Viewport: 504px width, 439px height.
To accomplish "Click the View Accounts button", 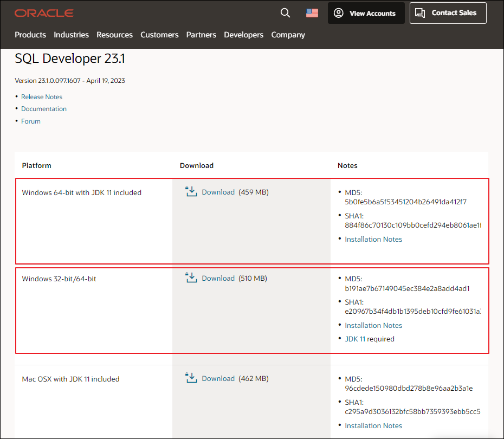I will coord(366,13).
